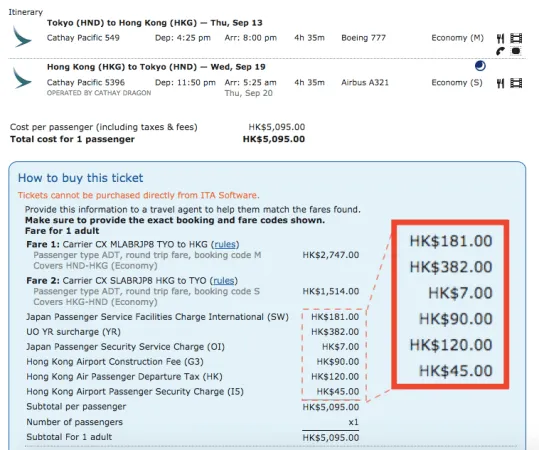Click the Tokyo to Hong Kong segment title
The height and width of the screenshot is (450, 539).
coord(155,23)
